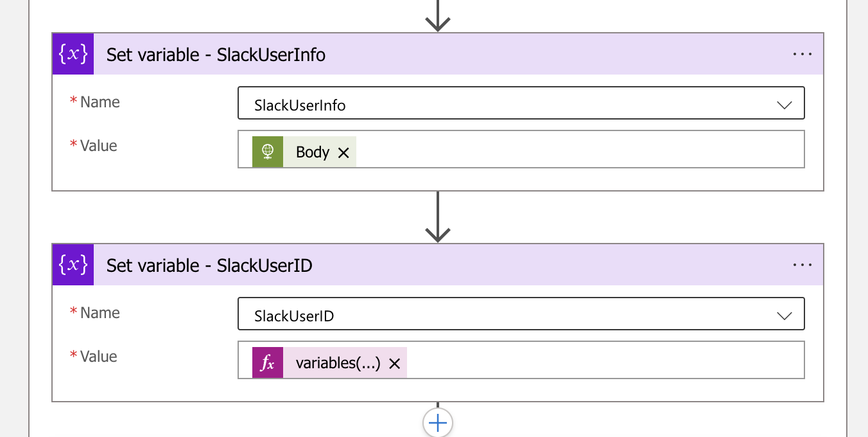Click the arrow connector between the two actions

pyautogui.click(x=438, y=217)
